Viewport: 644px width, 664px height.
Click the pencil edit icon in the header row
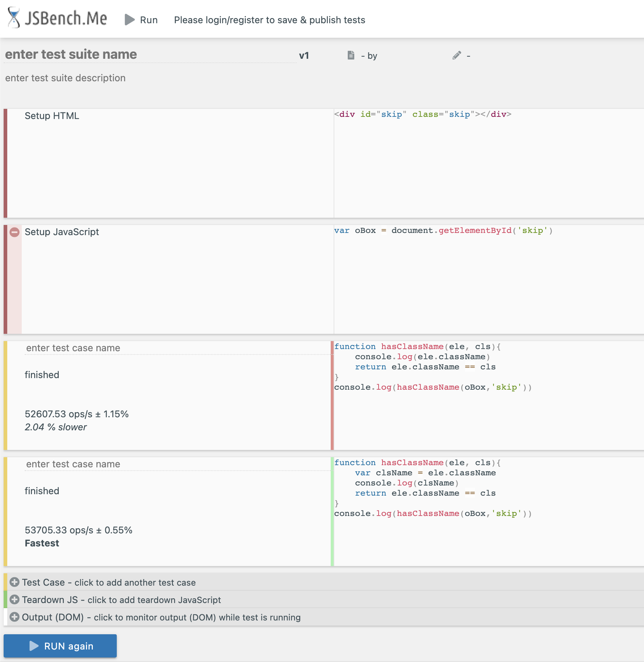(x=456, y=56)
